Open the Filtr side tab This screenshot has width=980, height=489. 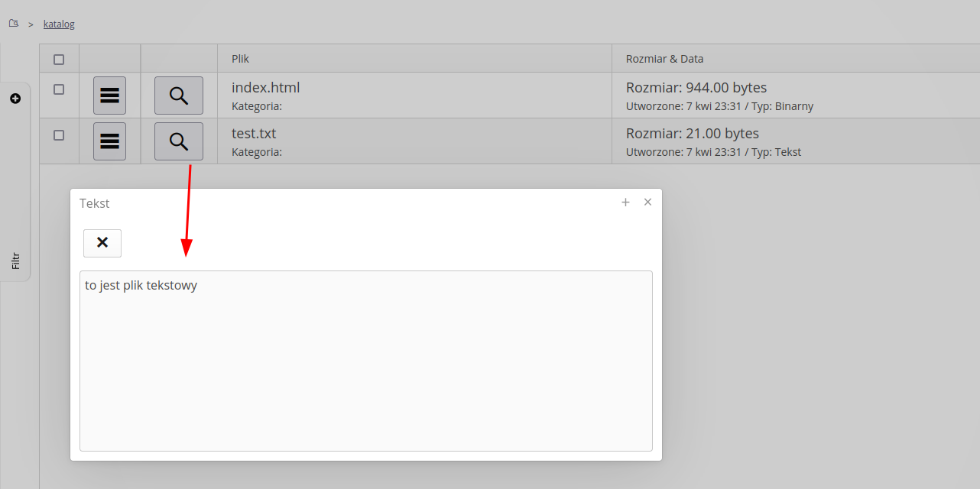(x=15, y=261)
